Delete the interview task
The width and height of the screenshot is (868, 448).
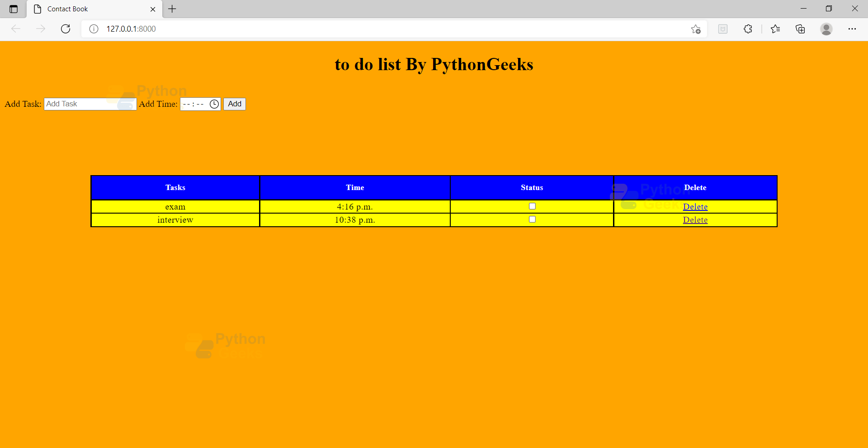click(695, 220)
